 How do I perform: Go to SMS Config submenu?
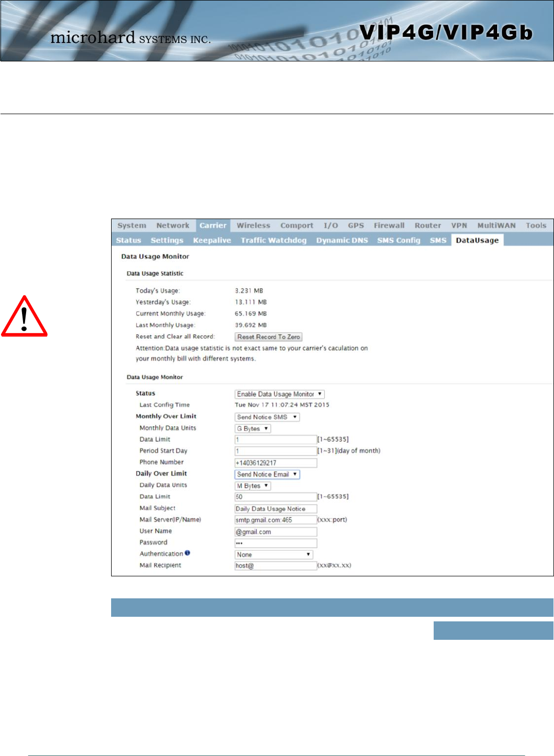click(x=398, y=241)
